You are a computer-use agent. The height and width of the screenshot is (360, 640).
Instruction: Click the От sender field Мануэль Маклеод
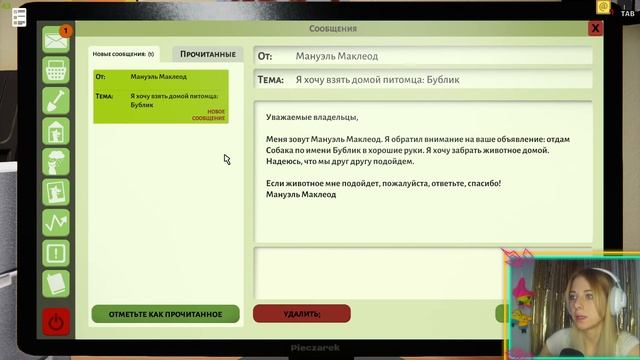coord(423,56)
